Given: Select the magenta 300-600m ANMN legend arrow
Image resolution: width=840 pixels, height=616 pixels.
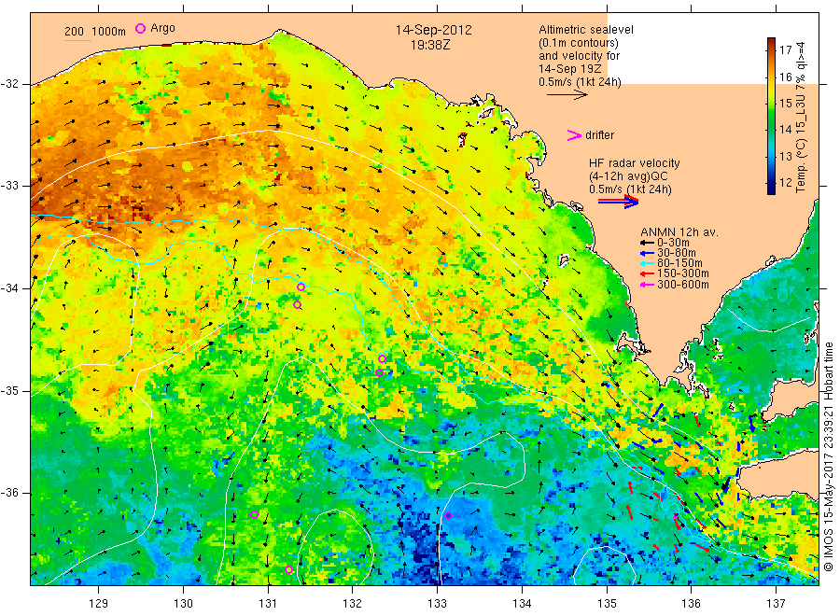Looking at the screenshot, I should tap(647, 285).
